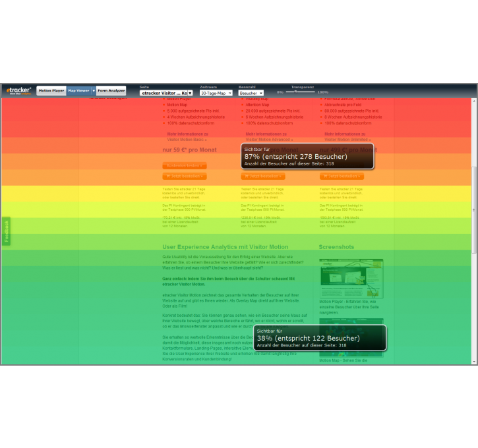Click '38% (entspricht 122 Besucher)' tooltip text
Viewport: 478px width, 448px height.
tap(308, 339)
